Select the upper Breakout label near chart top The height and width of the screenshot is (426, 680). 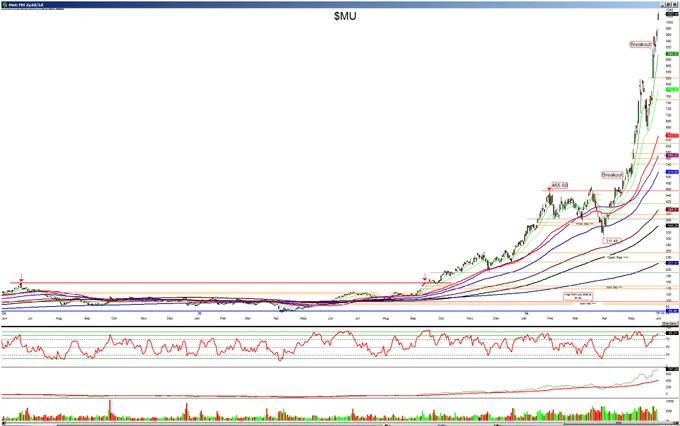tap(640, 44)
